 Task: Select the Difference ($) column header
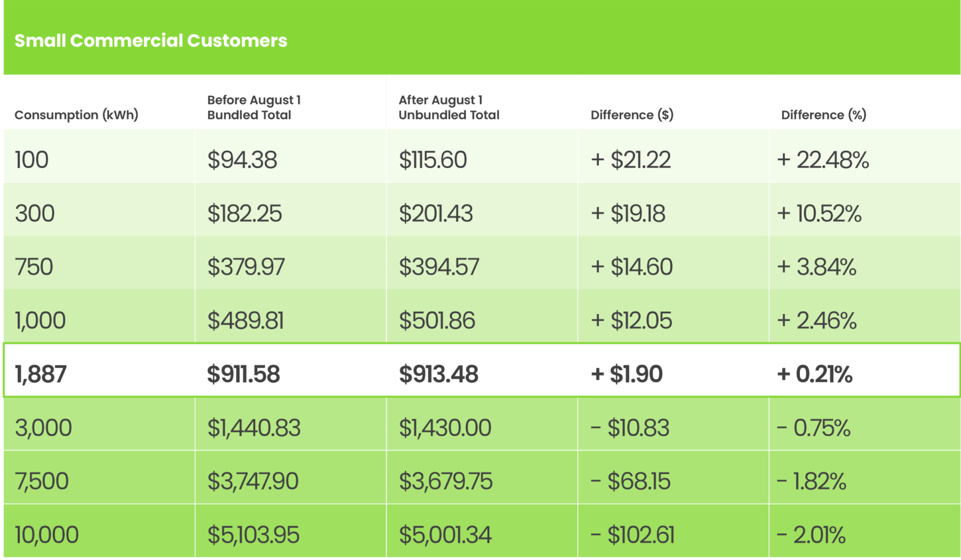pyautogui.click(x=632, y=115)
